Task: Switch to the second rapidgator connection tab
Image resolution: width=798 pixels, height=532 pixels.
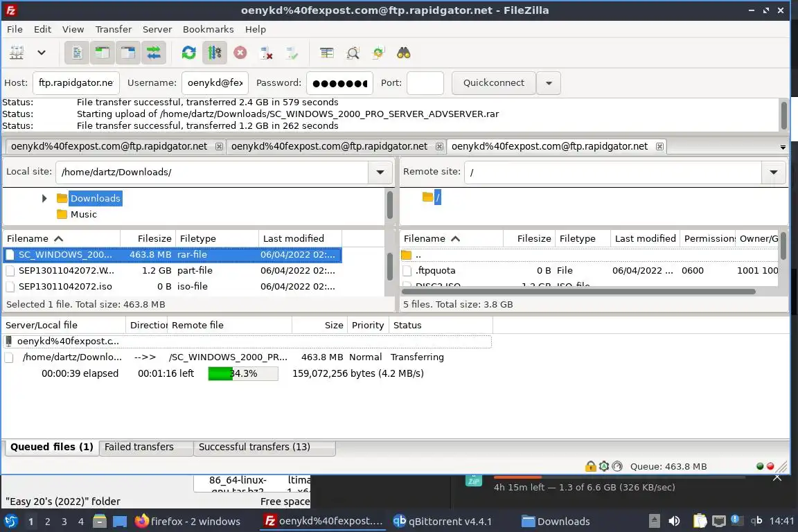Action: (x=329, y=147)
